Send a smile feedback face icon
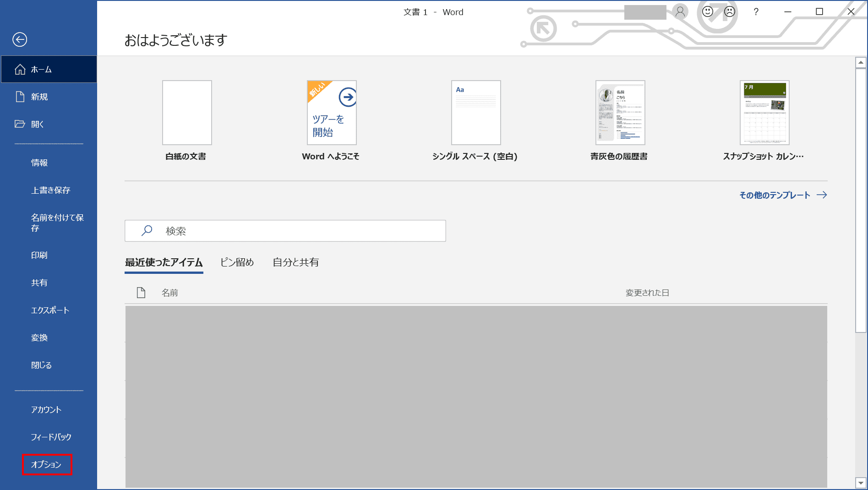This screenshot has width=868, height=490. (x=708, y=12)
